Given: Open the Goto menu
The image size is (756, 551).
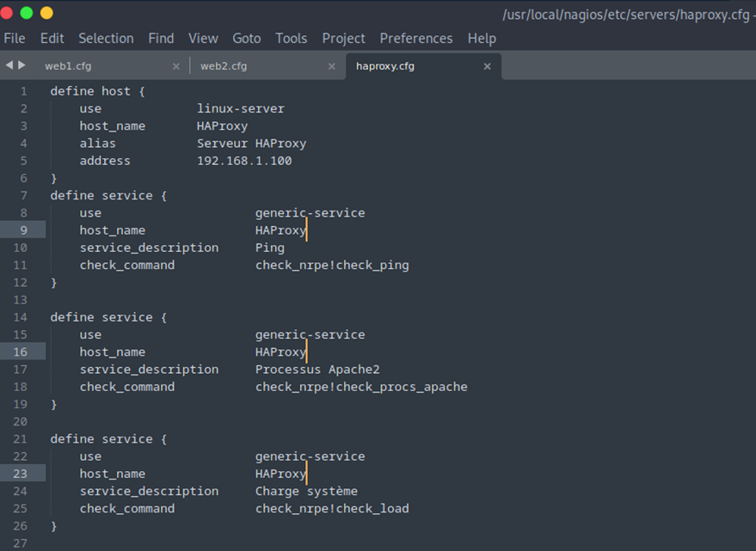Looking at the screenshot, I should tap(247, 39).
